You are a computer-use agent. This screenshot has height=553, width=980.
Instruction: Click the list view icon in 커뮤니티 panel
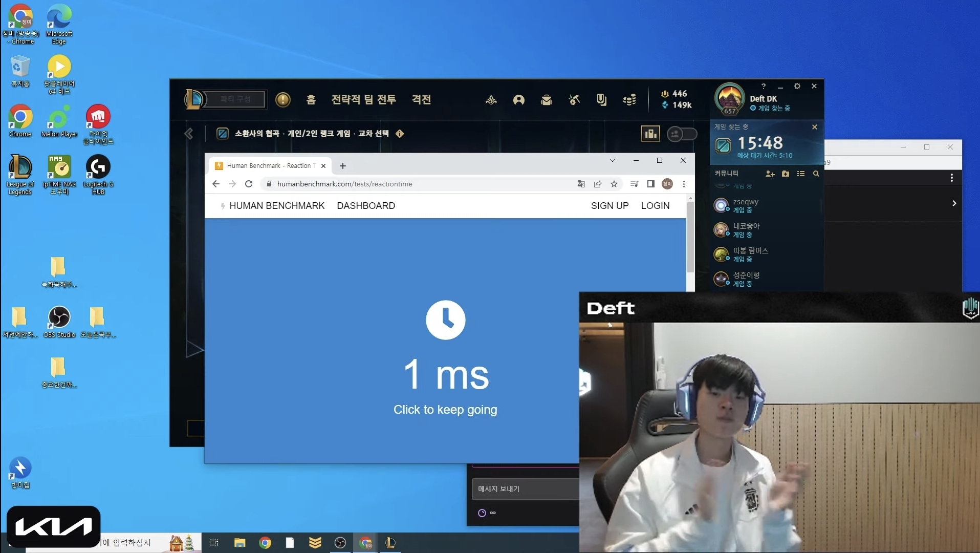coord(801,174)
